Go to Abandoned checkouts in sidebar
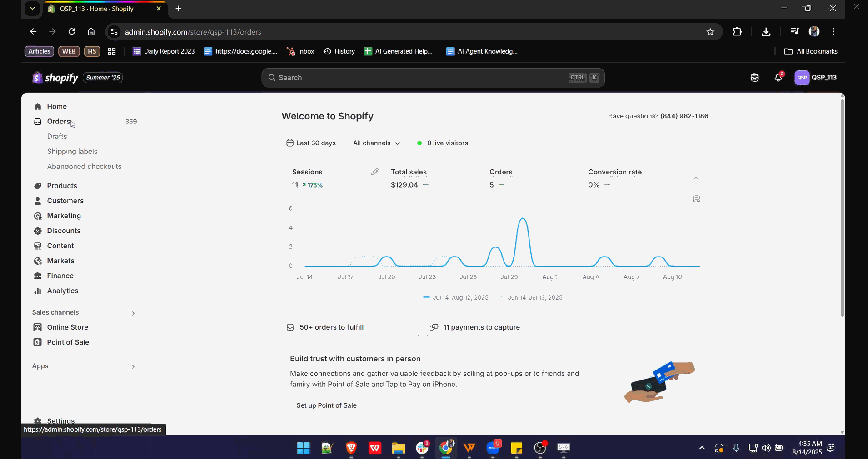The height and width of the screenshot is (459, 868). click(x=84, y=167)
